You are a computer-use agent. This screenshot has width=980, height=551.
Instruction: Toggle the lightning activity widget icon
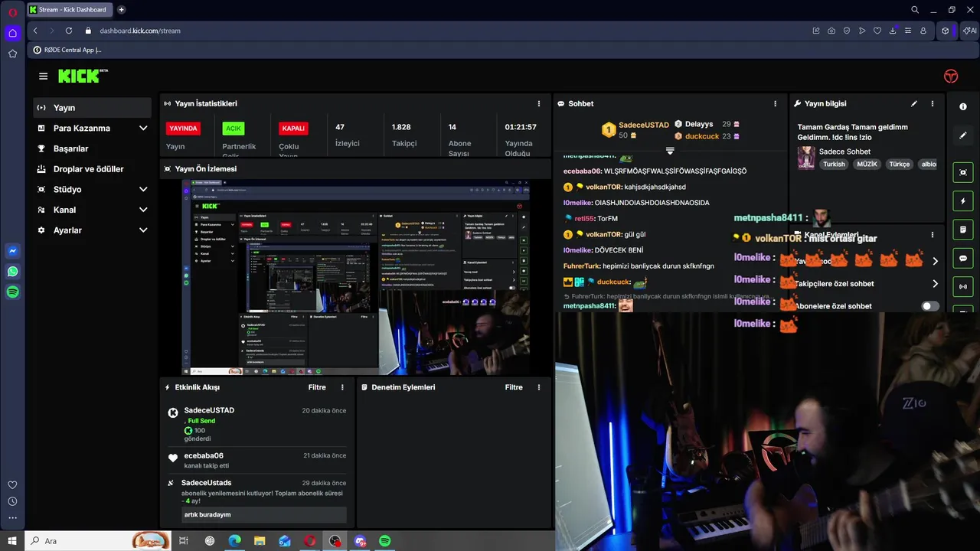[x=963, y=201]
